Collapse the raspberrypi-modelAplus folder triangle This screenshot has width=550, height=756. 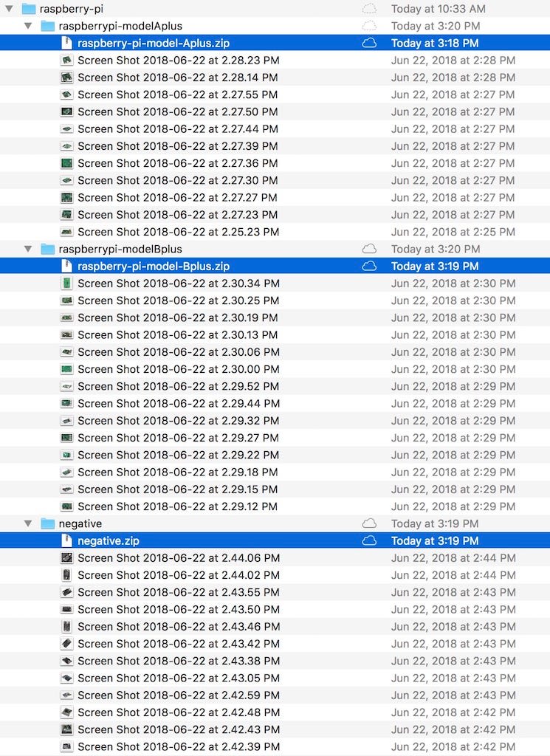point(28,26)
